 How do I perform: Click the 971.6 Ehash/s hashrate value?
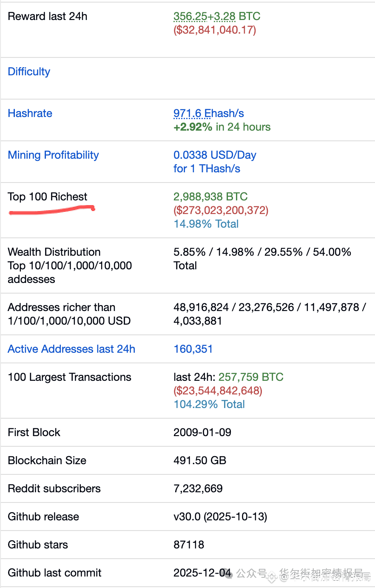(x=208, y=113)
